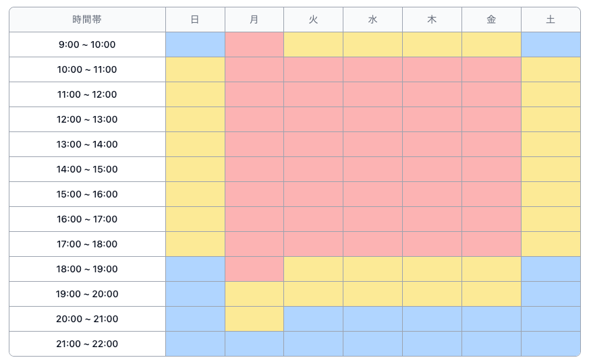This screenshot has height=364, width=589.
Task: Click the 19:00 ~ 20:00 time slot label
Action: [x=87, y=294]
